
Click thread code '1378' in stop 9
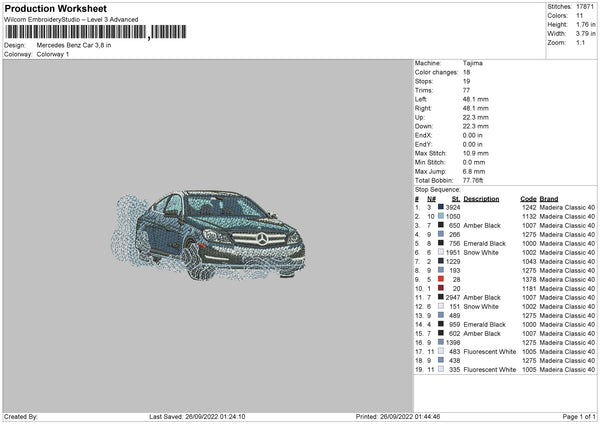pos(529,279)
